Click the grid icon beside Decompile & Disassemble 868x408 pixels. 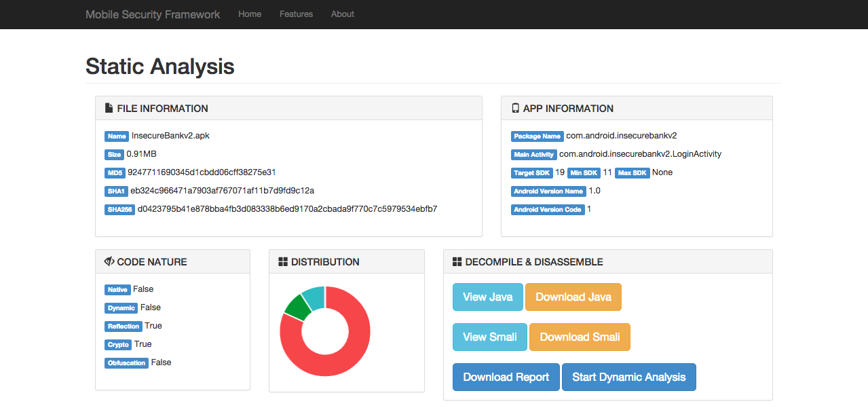click(457, 261)
